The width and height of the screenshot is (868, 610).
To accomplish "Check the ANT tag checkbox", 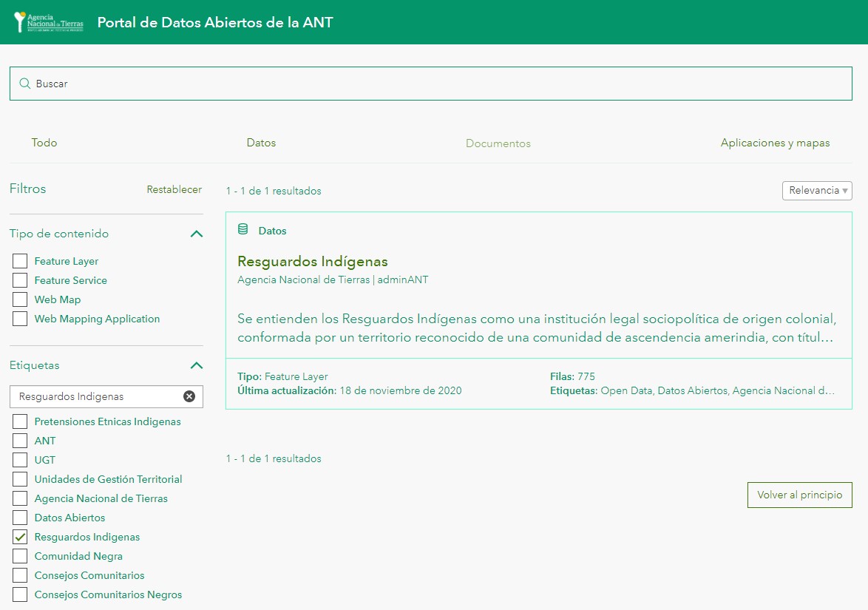I will [x=20, y=441].
